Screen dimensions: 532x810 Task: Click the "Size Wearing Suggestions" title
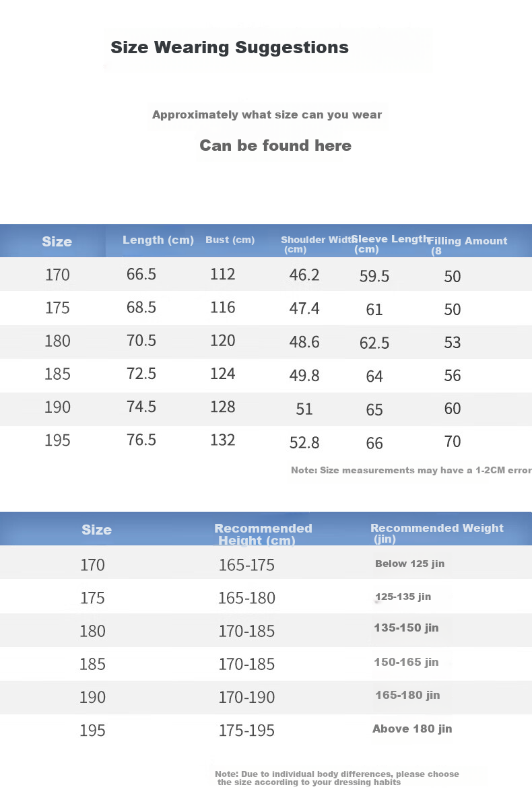(x=230, y=48)
